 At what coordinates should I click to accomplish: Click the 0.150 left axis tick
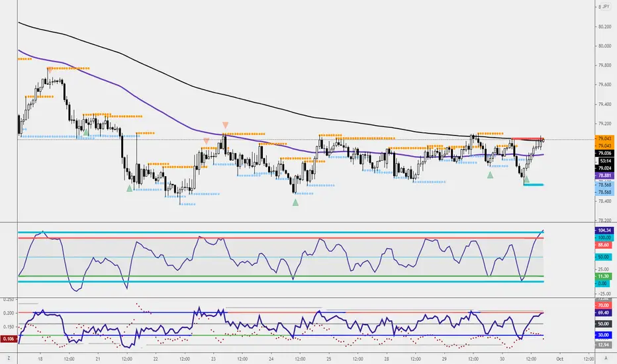[9, 327]
